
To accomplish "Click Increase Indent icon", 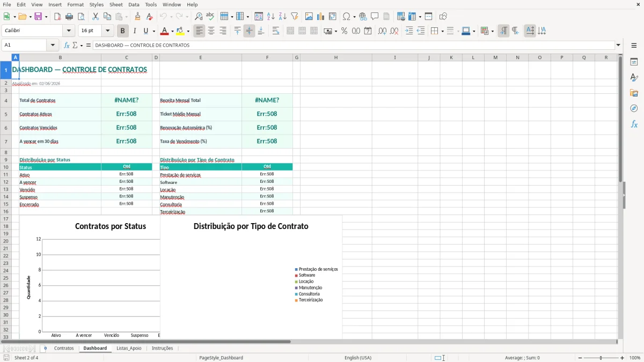I will click(409, 31).
